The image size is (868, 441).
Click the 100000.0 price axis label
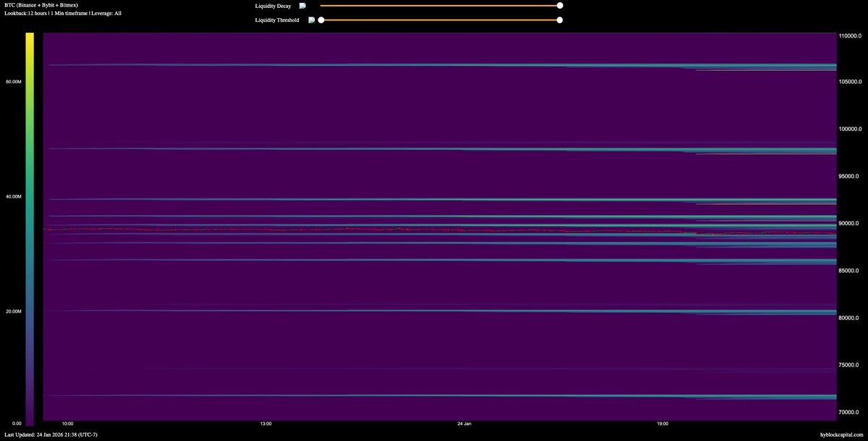[x=851, y=129]
